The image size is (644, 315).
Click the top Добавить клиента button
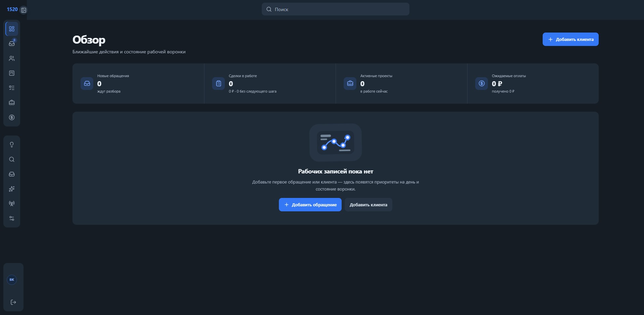pyautogui.click(x=571, y=39)
